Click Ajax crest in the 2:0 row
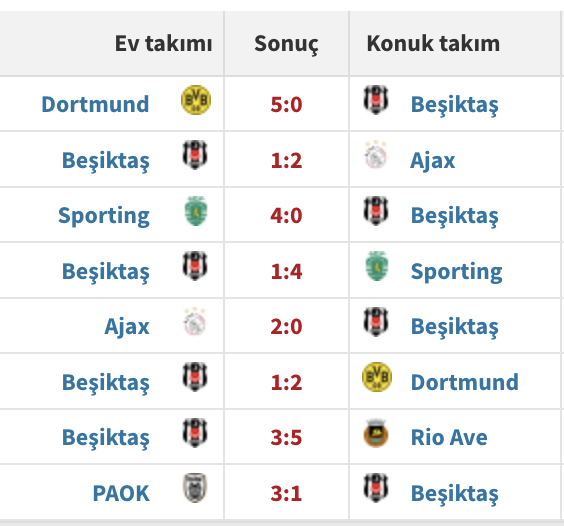The width and height of the screenshot is (564, 526). point(195,322)
